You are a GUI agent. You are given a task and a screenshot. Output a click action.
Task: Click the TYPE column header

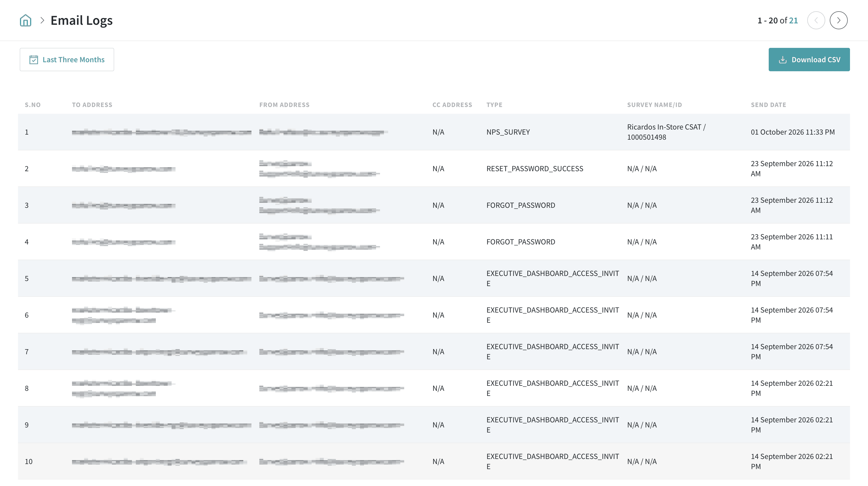coord(494,105)
